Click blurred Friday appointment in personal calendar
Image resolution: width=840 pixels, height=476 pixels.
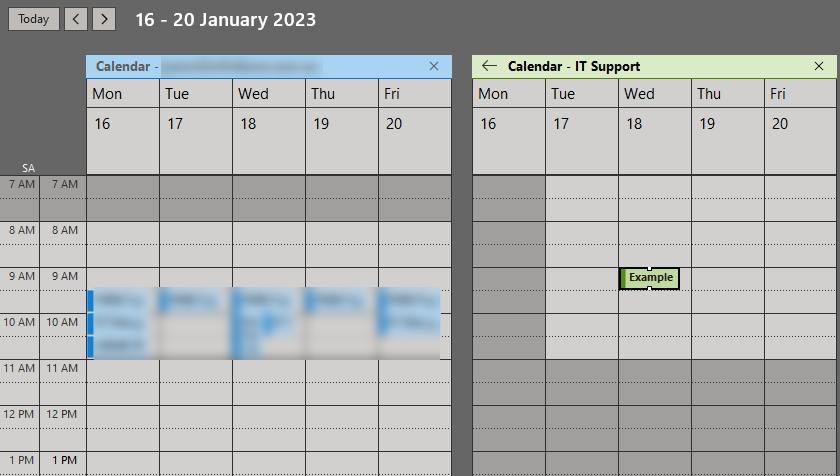(x=410, y=300)
